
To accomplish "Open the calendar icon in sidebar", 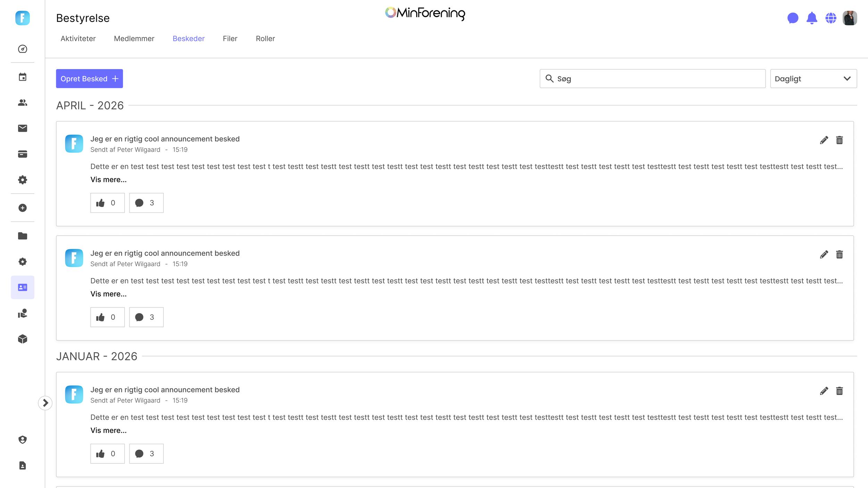I will 23,77.
